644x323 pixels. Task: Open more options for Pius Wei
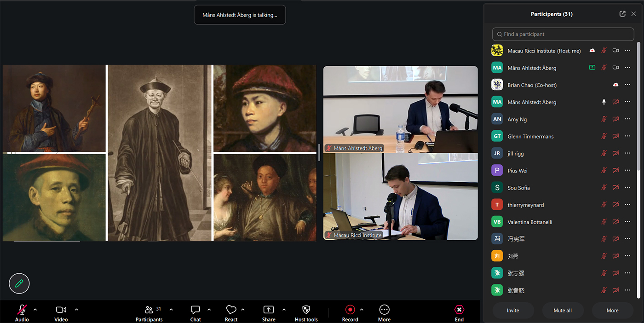pos(627,170)
